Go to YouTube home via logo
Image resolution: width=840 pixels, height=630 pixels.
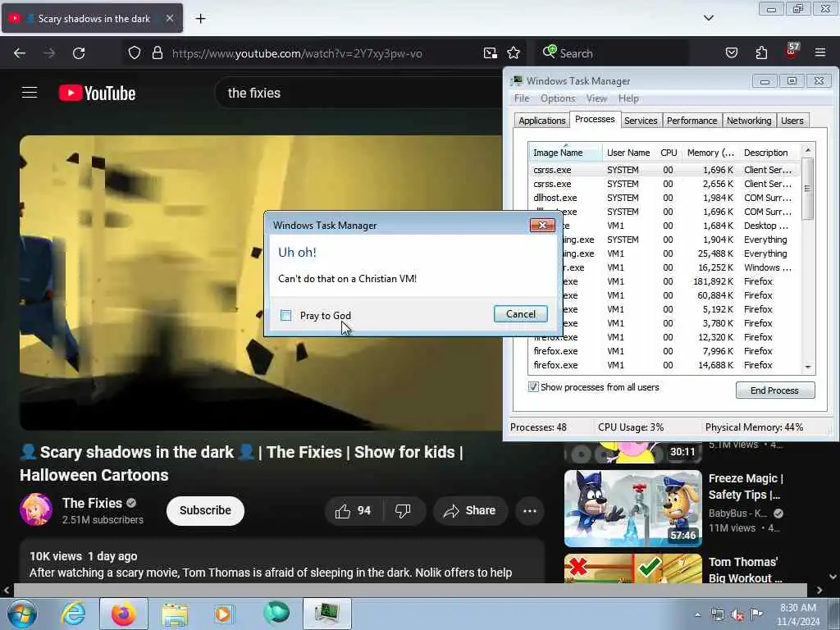[97, 94]
